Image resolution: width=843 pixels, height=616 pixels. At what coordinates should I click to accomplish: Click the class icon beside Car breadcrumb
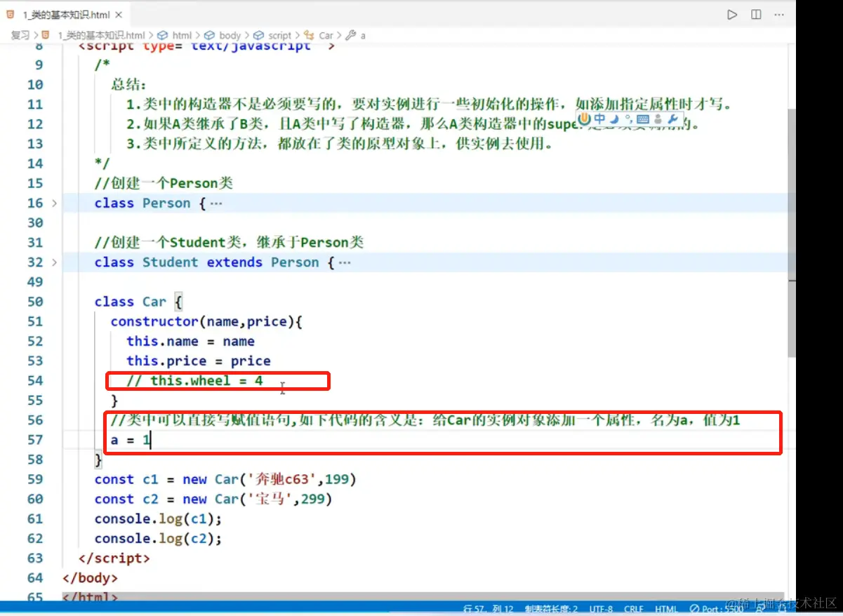[310, 35]
